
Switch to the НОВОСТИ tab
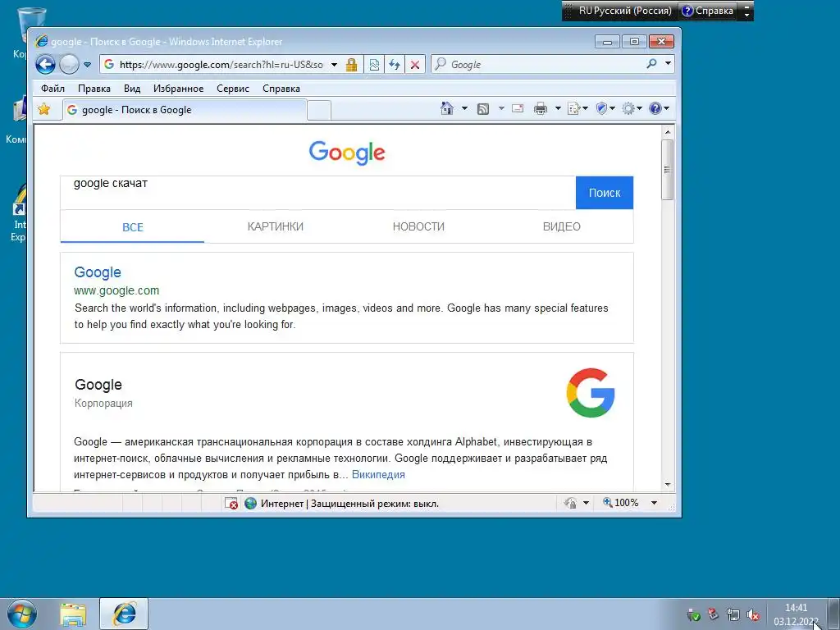[418, 226]
